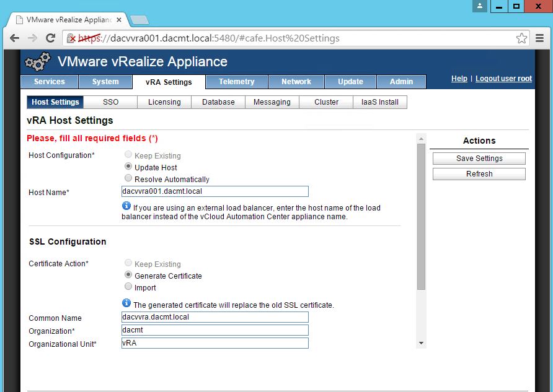
Task: Switch to the Database sub-tab
Action: pos(218,102)
